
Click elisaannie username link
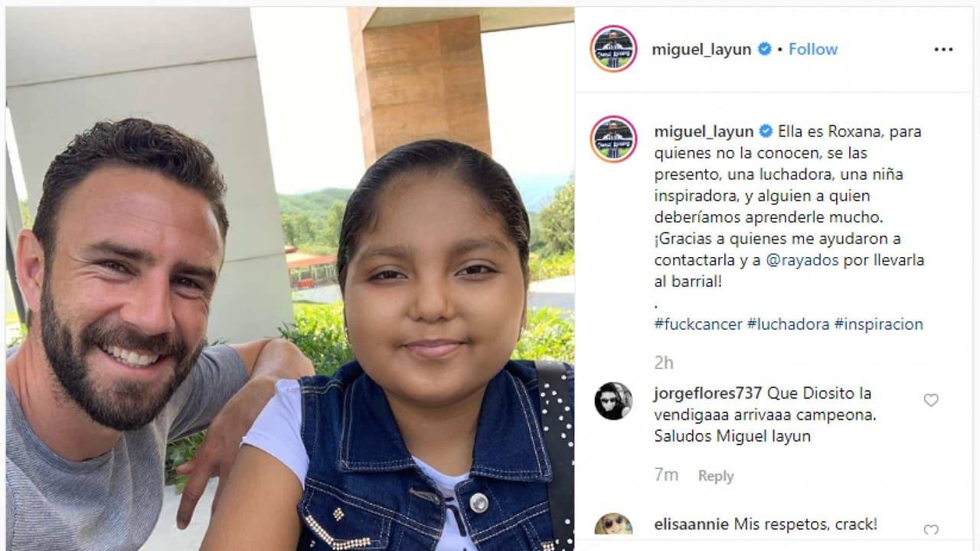(691, 524)
